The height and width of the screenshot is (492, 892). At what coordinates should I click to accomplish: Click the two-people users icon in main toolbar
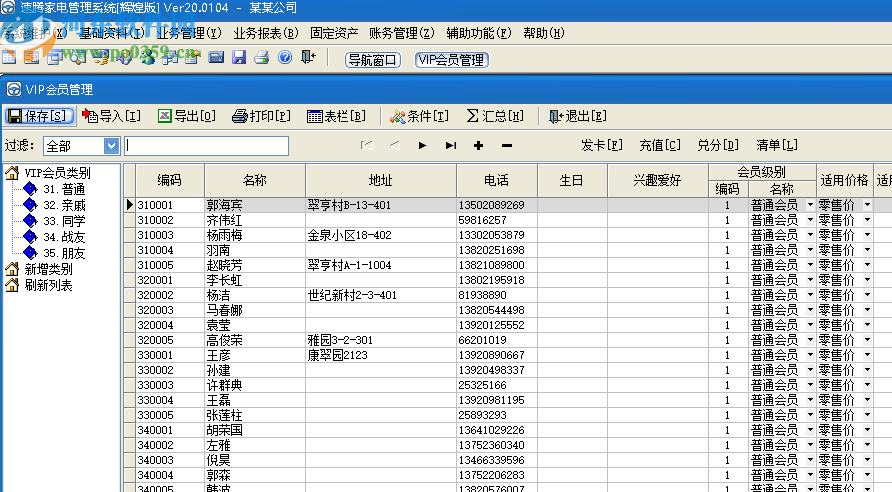point(147,57)
